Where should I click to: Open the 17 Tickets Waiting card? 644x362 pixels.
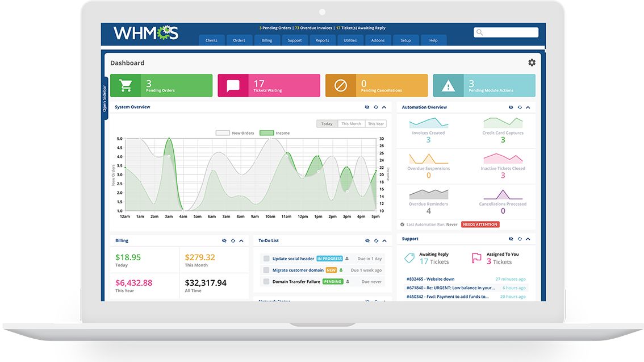pyautogui.click(x=269, y=85)
